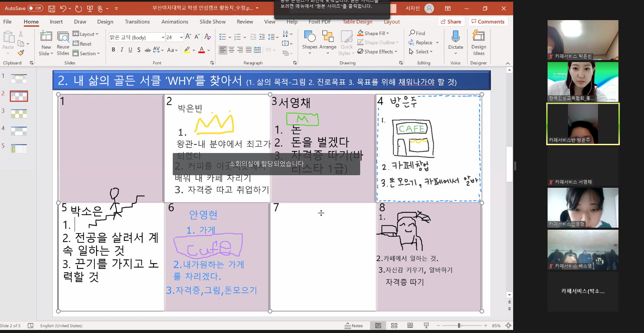Open Slide Sorter view
Viewport: 644px width, 333px height.
394,326
